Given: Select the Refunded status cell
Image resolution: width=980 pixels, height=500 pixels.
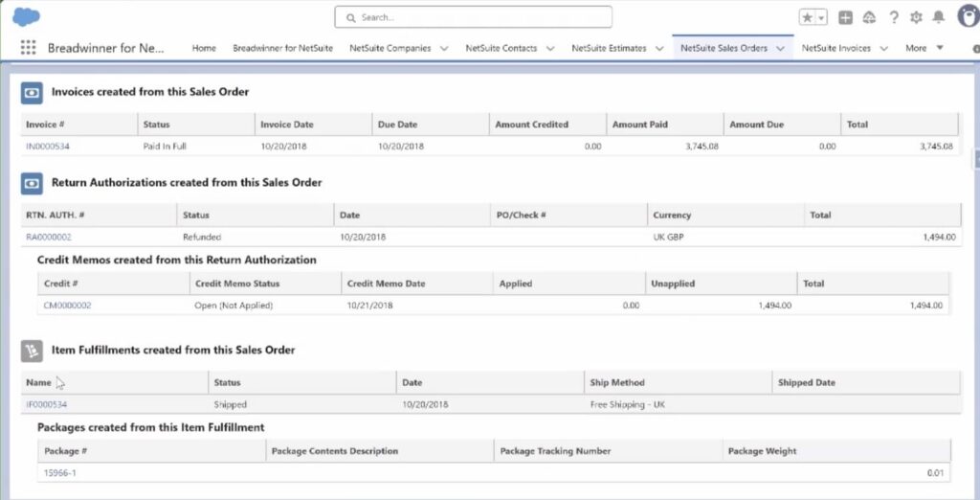Looking at the screenshot, I should [x=202, y=238].
